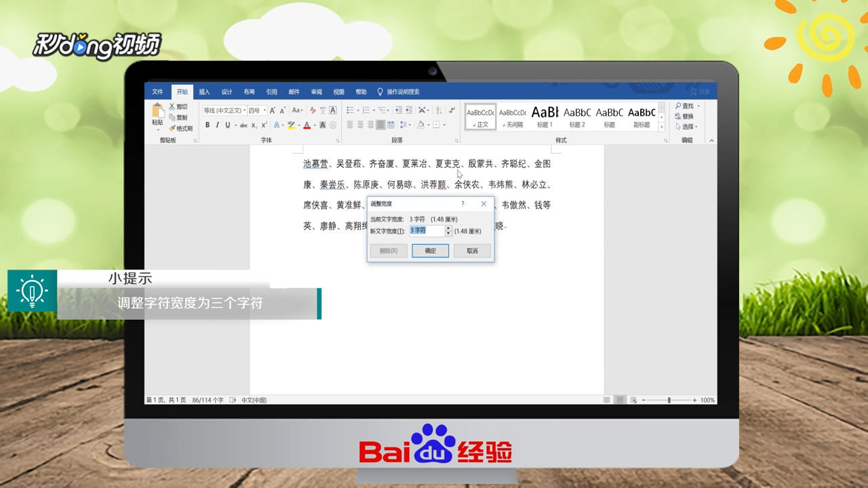Align text right

[370, 125]
